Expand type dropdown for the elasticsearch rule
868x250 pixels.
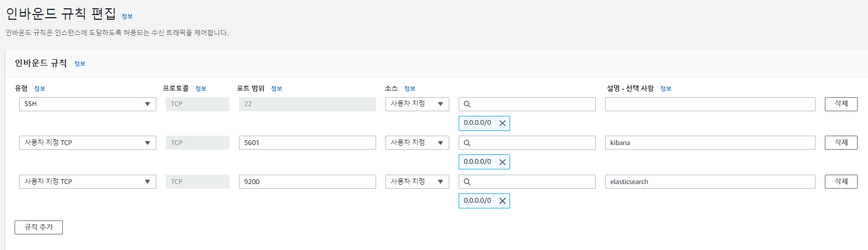(x=88, y=182)
